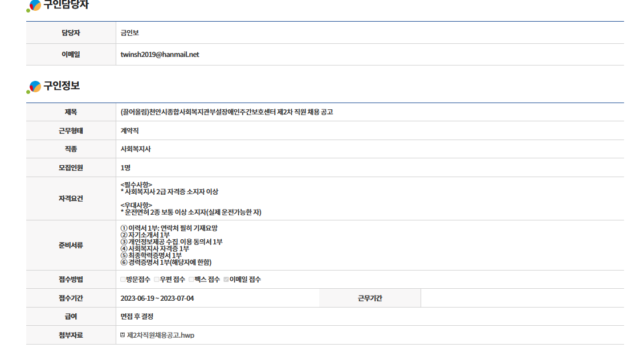Click the job posting title text
The height and width of the screenshot is (348, 644).
[x=226, y=112]
